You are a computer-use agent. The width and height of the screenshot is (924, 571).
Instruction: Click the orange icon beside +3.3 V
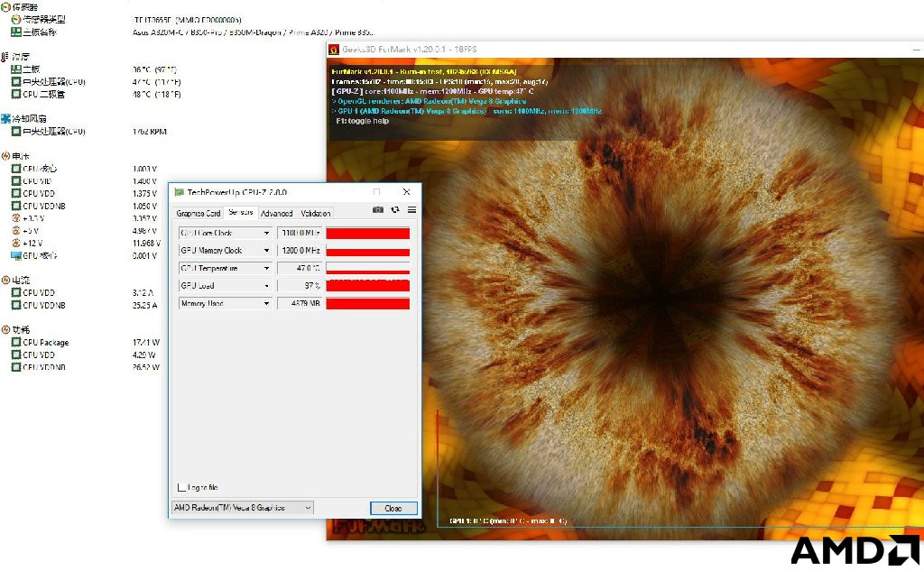[16, 218]
